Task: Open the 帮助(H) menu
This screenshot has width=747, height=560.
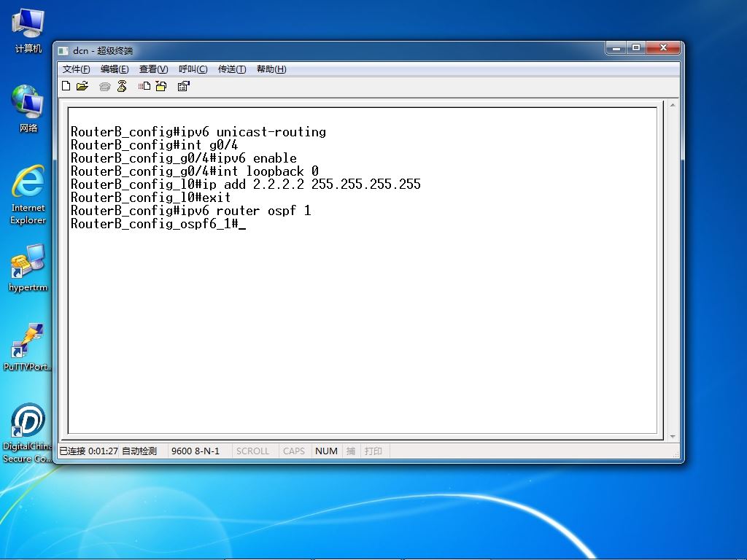Action: pos(271,69)
